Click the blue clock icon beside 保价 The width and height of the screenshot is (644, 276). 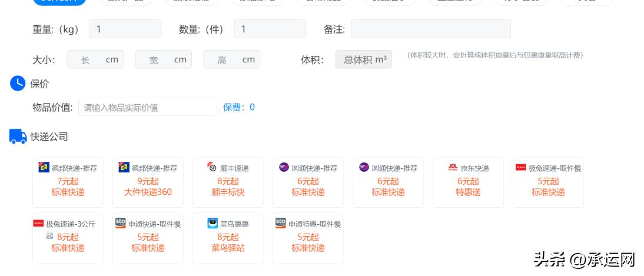18,84
